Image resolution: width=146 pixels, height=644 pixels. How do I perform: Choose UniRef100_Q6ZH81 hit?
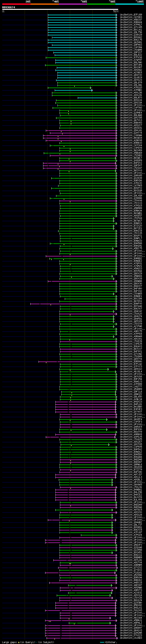pyautogui.click(x=131, y=42)
